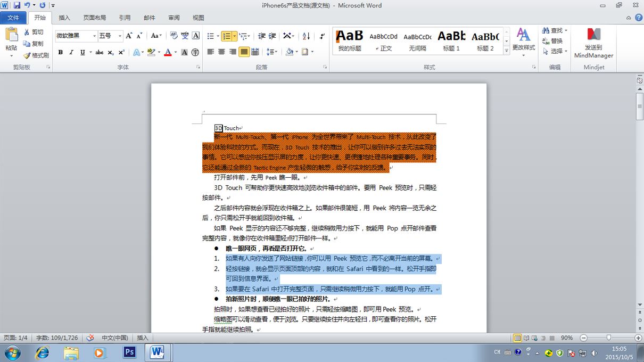
Task: Click the Cut (剪切) scissors button
Action: (34, 32)
